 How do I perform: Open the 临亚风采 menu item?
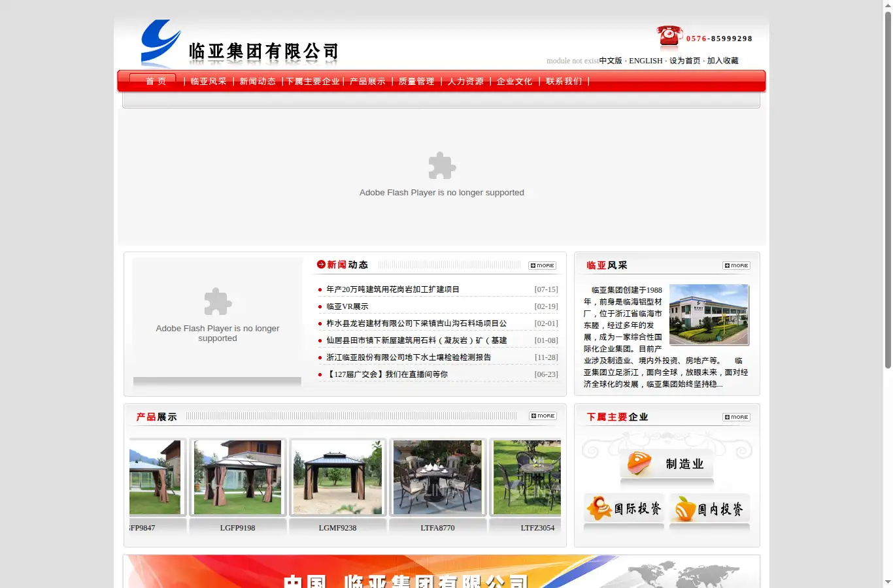coord(209,82)
